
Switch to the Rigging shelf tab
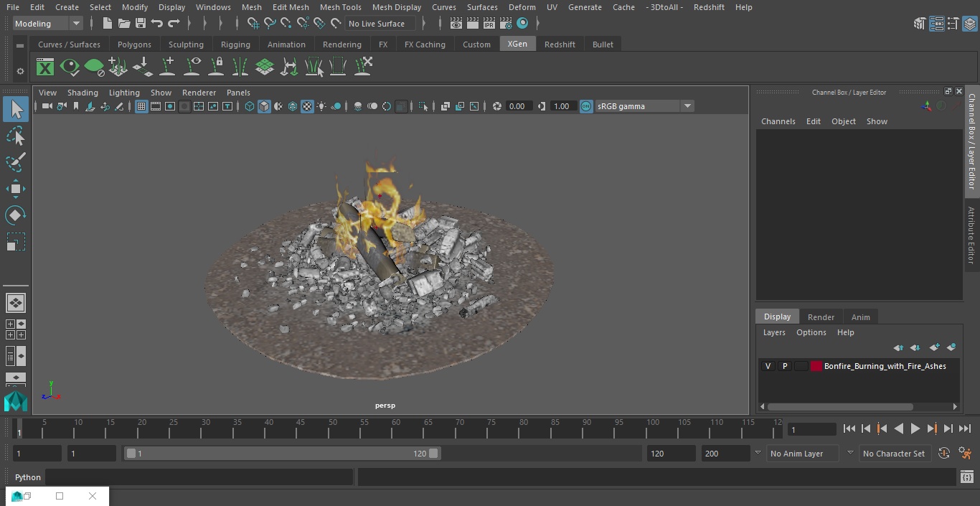[x=235, y=44]
